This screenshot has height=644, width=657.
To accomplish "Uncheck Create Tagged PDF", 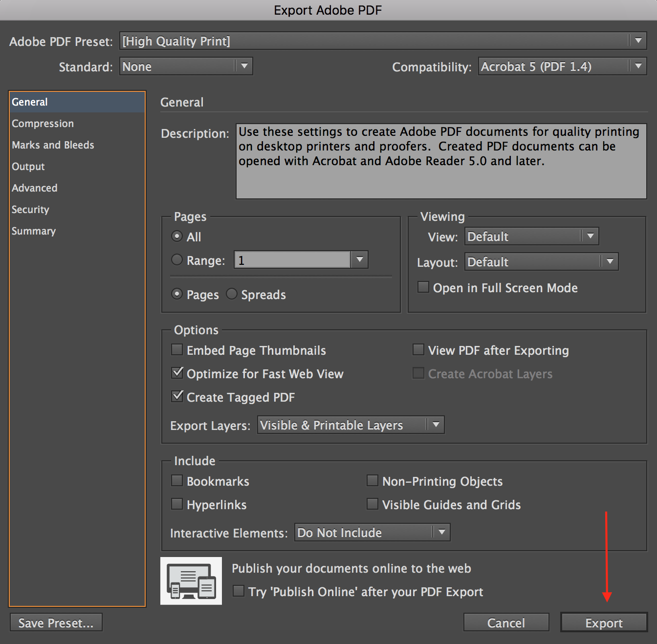I will [x=177, y=396].
